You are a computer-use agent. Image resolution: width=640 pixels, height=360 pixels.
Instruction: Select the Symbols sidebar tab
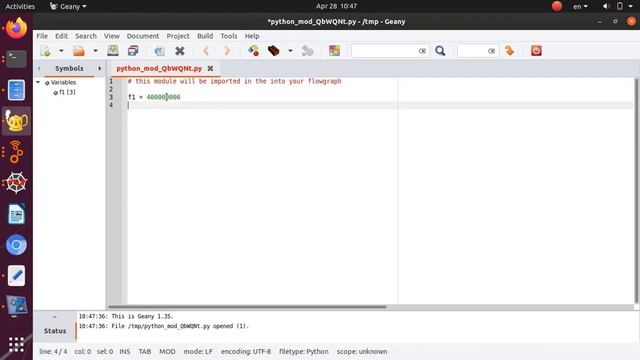tap(69, 69)
